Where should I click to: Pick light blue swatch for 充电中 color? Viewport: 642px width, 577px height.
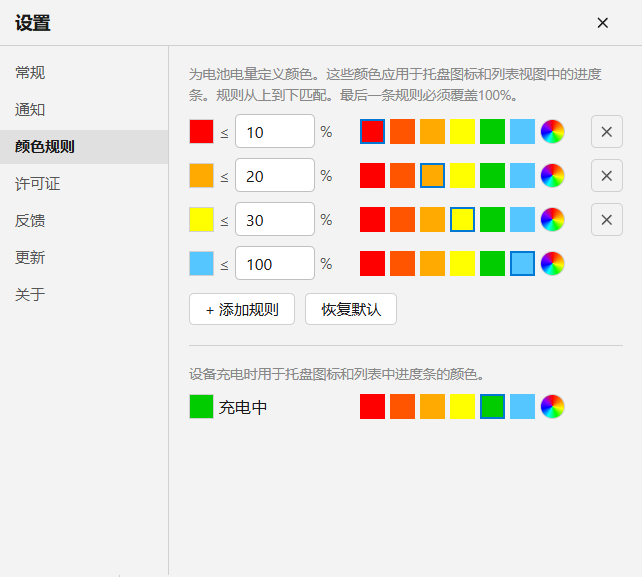pyautogui.click(x=522, y=407)
